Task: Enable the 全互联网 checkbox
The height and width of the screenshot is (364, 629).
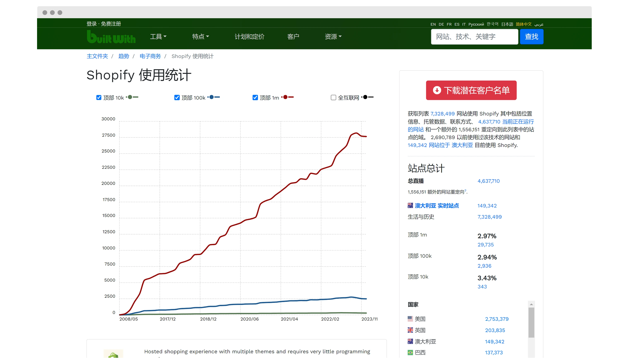Action: pos(333,97)
